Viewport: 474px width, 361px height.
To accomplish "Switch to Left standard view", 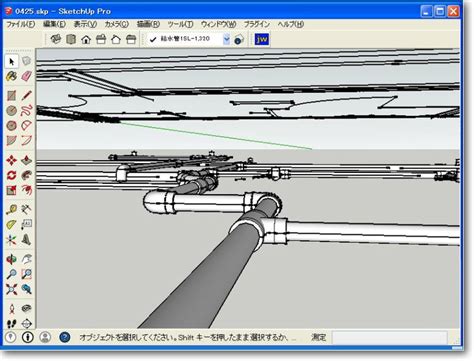I will click(131, 39).
